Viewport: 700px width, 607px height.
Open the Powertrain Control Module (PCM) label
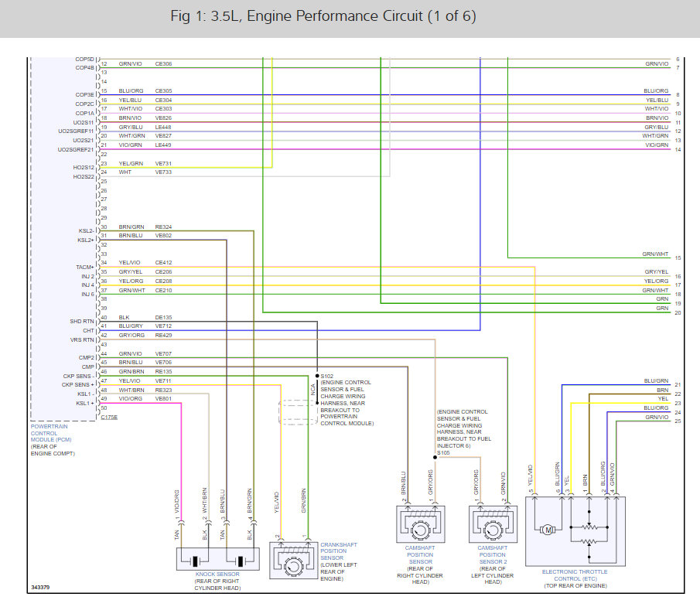point(51,433)
